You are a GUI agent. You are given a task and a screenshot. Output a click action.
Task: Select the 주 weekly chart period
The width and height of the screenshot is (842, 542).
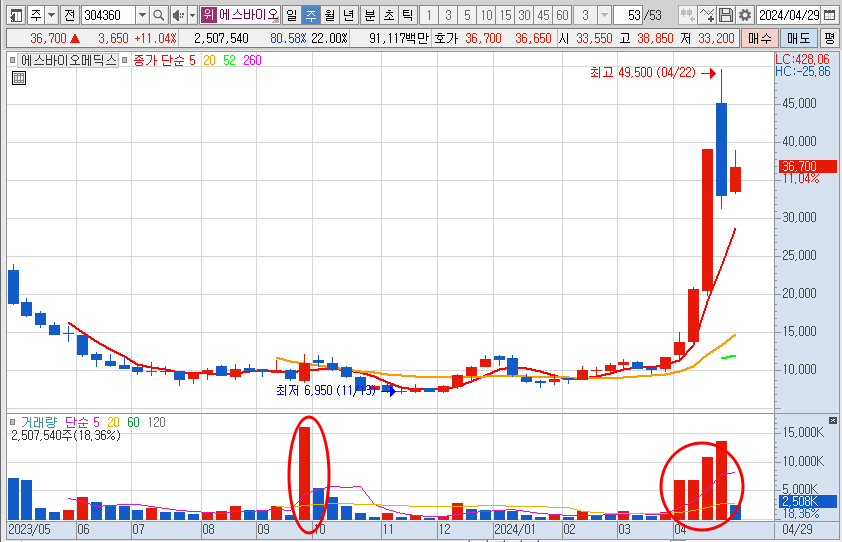311,15
